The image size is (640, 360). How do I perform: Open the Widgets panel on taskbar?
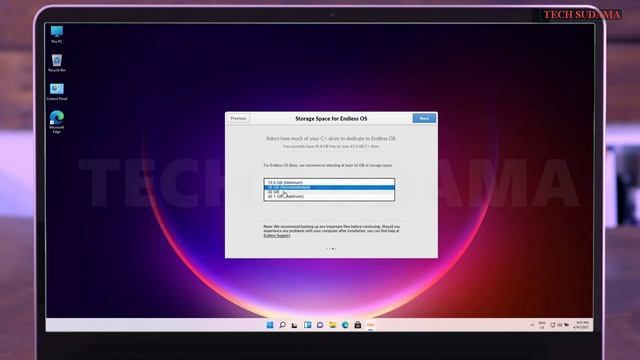point(307,325)
